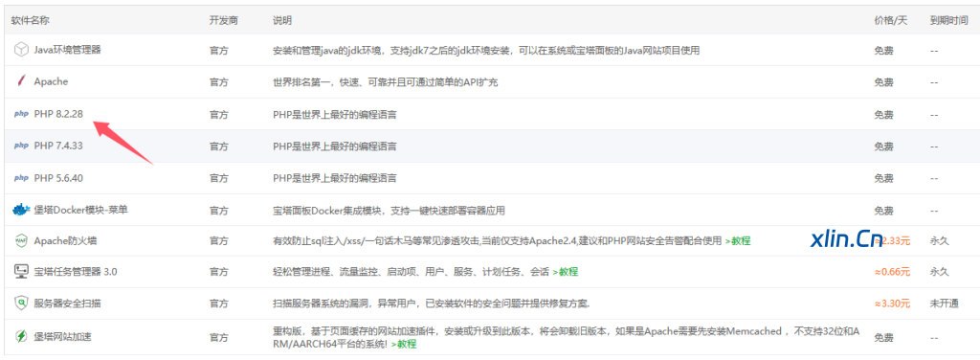Viewport: 980px width, 360px height.
Task: Click description of 堡塔Docker模块 row
Action: click(389, 210)
